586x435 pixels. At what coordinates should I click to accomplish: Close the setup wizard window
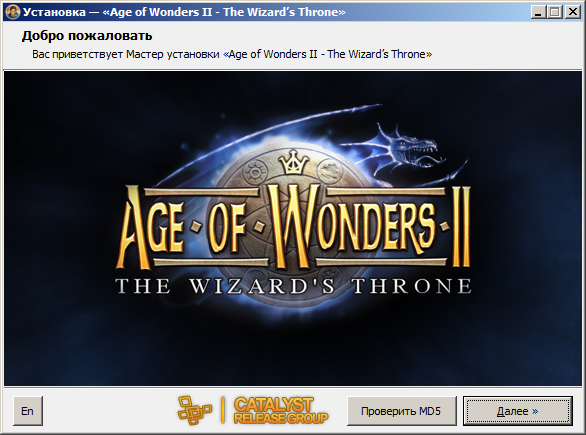572,12
